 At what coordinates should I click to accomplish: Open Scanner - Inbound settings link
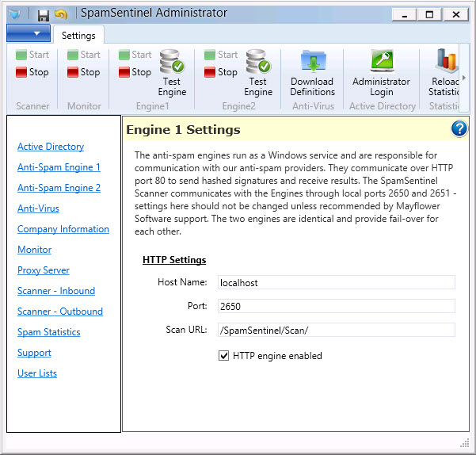pos(56,291)
